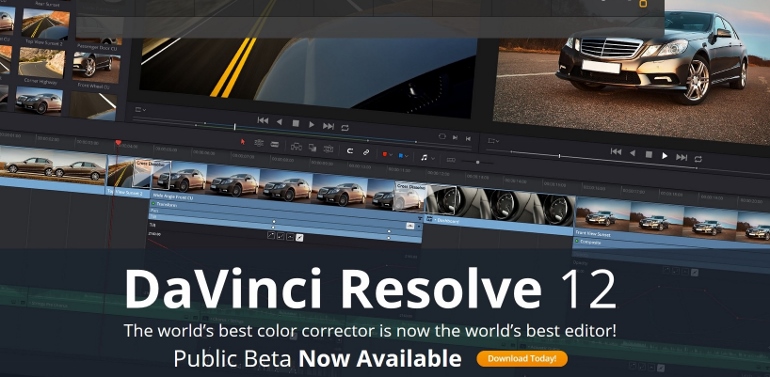Click the source viewer scrubber playhead
The width and height of the screenshot is (770, 377).
[234, 127]
